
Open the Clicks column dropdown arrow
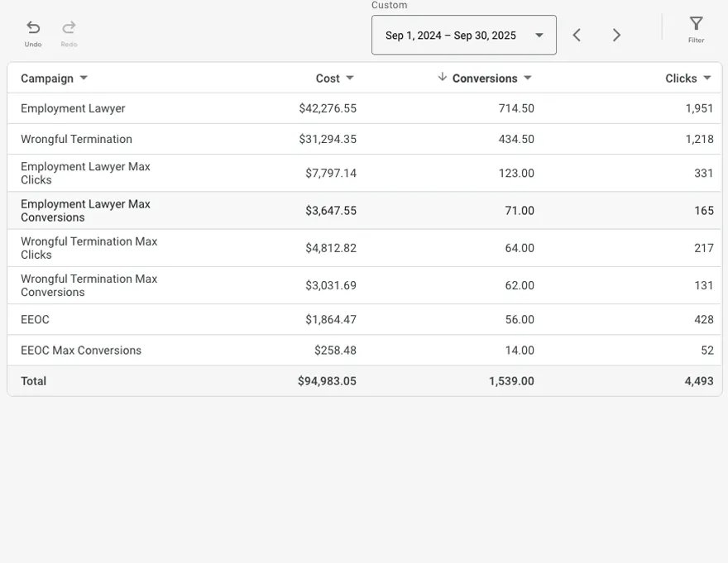point(707,79)
